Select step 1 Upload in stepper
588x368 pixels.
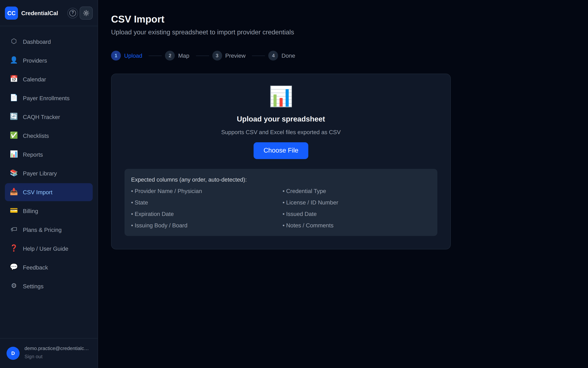(x=127, y=56)
